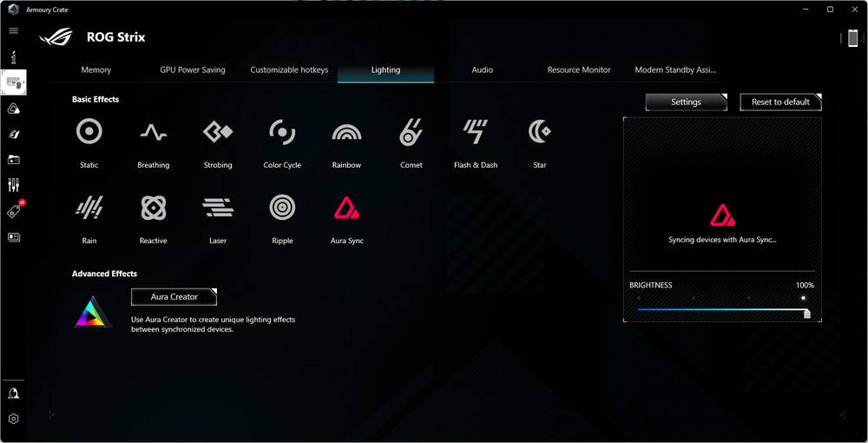Choose the Flash & Dash effect
The height and width of the screenshot is (443, 868).
[475, 132]
